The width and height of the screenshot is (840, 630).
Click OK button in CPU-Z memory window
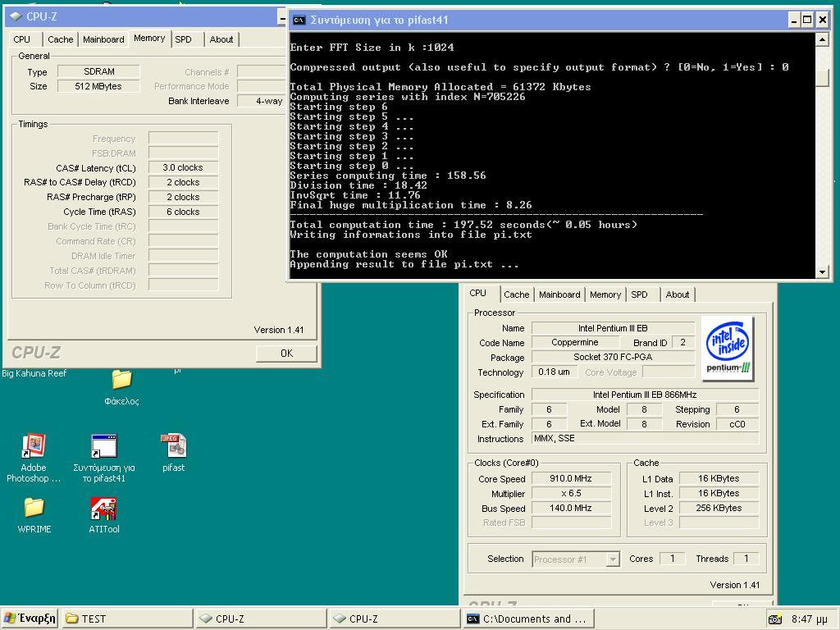click(286, 354)
